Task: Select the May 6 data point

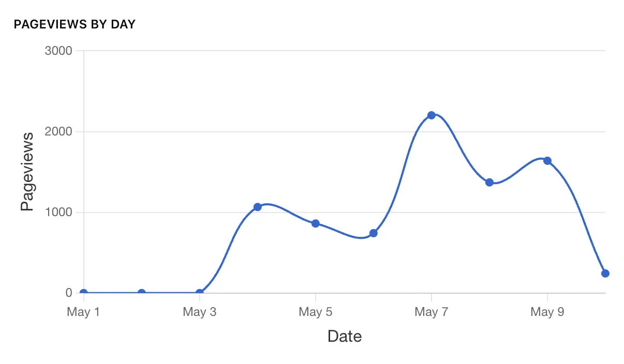Action: tap(374, 233)
